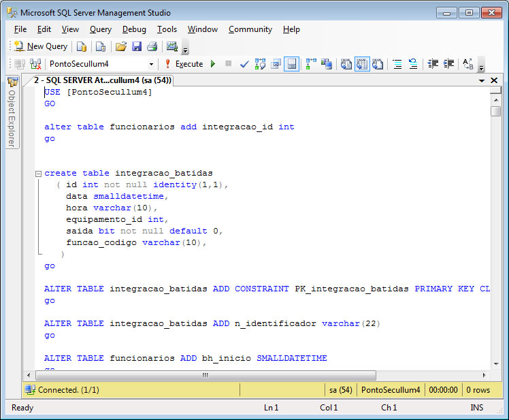Toggle Results to File output mode
509x420 pixels.
377,64
